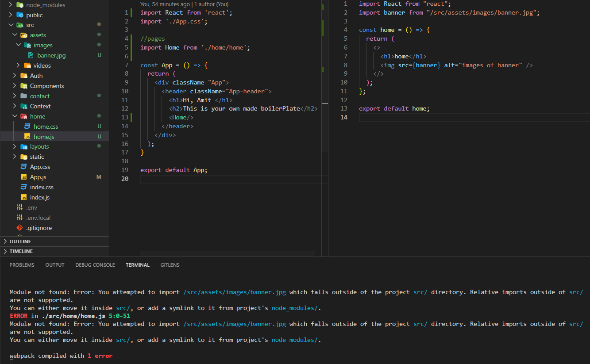Click 'webpack compiled with 1 error' text
Image resolution: width=590 pixels, height=364 pixels.
click(x=61, y=356)
